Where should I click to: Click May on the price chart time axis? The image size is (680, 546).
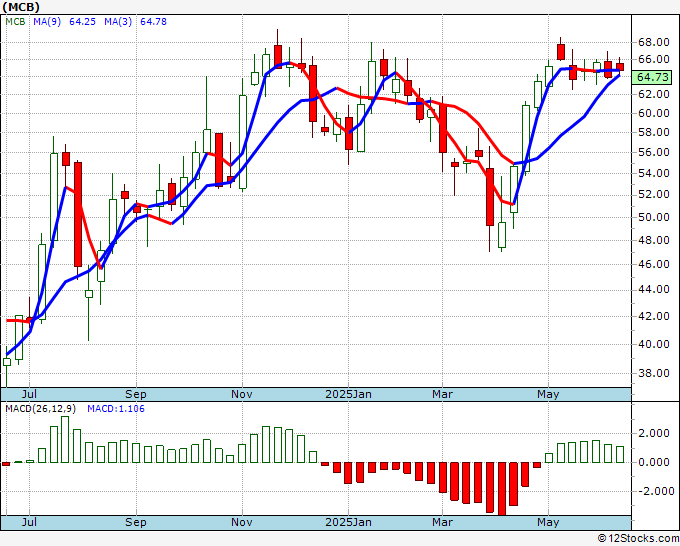pos(548,394)
